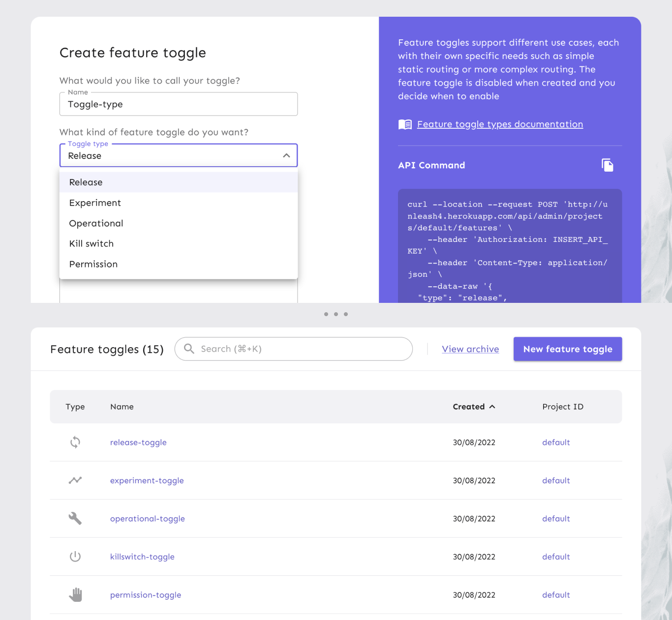Click the permission-toggle hand icon
The image size is (672, 620).
(75, 594)
